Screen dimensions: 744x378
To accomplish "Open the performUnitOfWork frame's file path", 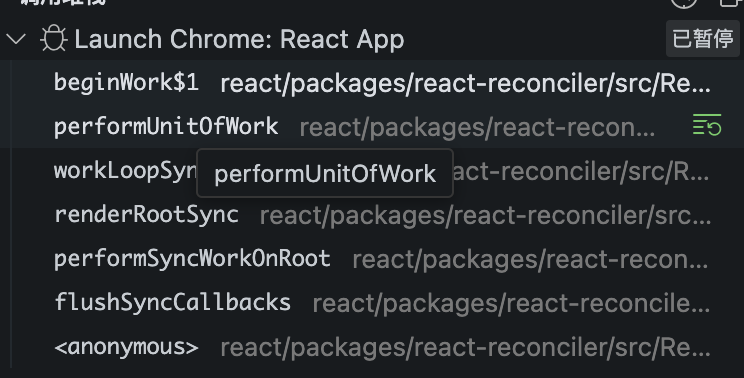I will click(477, 128).
